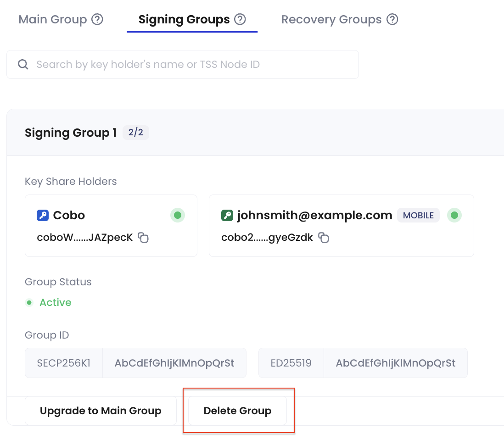This screenshot has height=445, width=504.
Task: Click the ED25519 group ID value
Action: click(x=396, y=363)
